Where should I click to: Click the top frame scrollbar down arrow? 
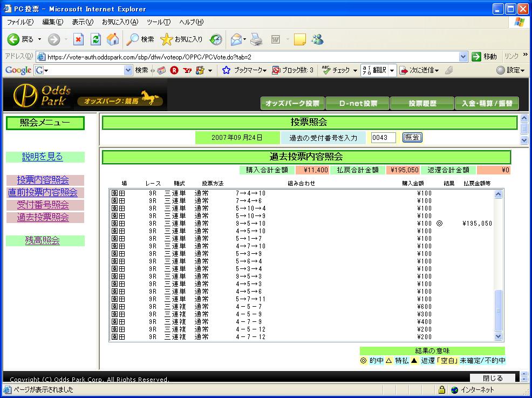[x=524, y=140]
